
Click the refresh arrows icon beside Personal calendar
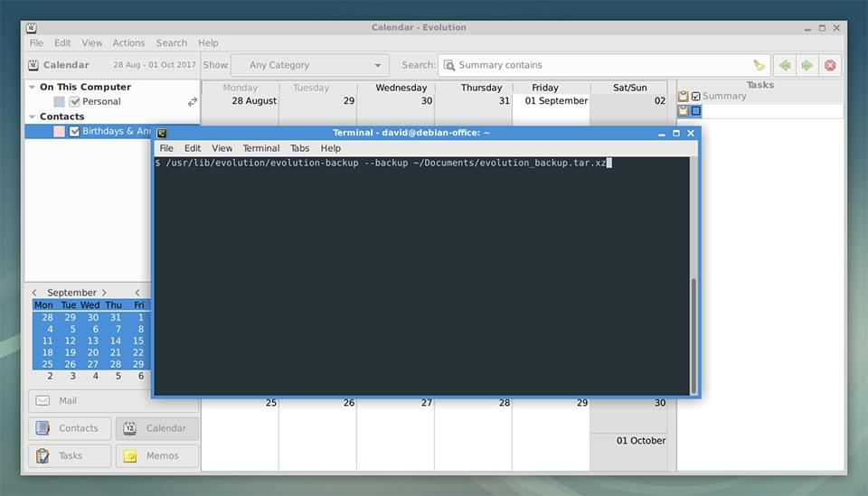[x=192, y=102]
